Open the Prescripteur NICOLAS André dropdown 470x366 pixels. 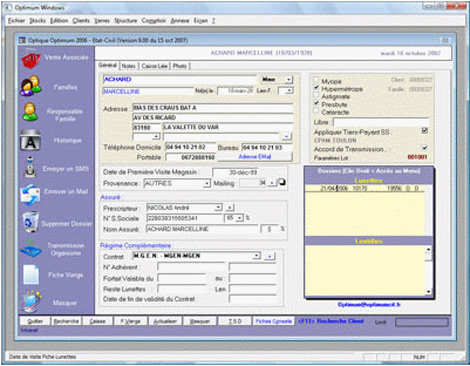click(x=218, y=208)
